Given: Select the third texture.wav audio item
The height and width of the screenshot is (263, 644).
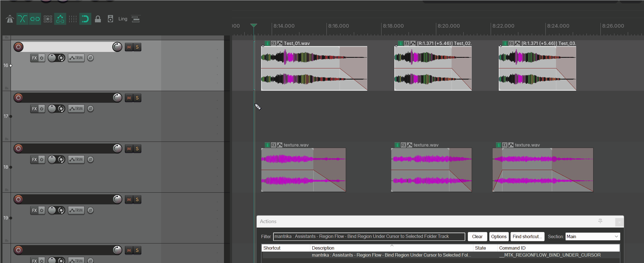Looking at the screenshot, I should click(x=543, y=170).
